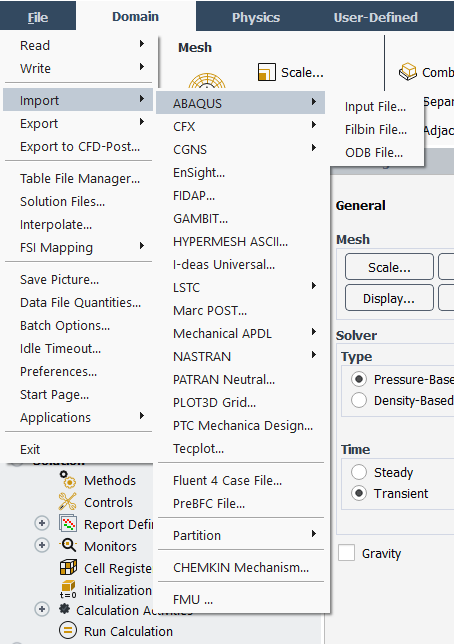Open the Partition import submenu
The height and width of the screenshot is (644, 454).
241,535
